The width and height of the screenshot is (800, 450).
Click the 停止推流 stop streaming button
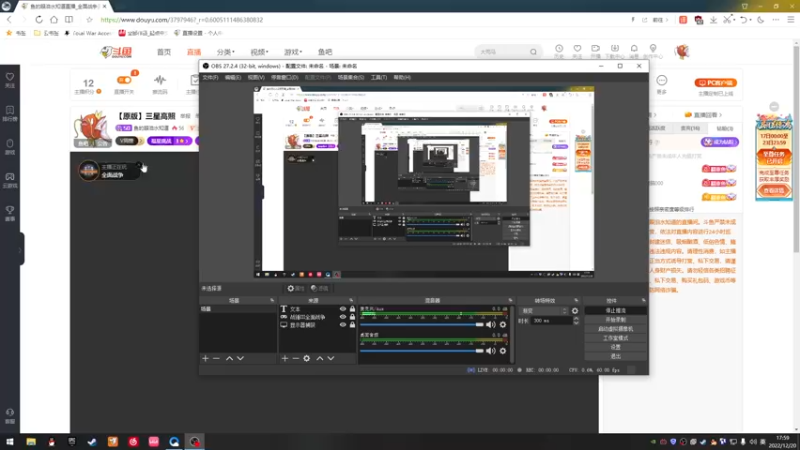(x=615, y=310)
